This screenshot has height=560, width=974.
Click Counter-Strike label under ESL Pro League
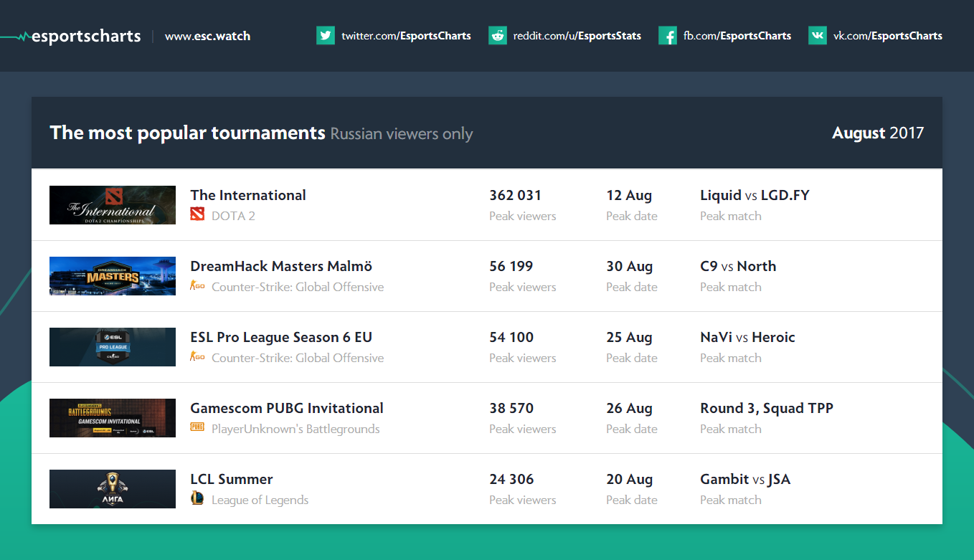point(298,358)
